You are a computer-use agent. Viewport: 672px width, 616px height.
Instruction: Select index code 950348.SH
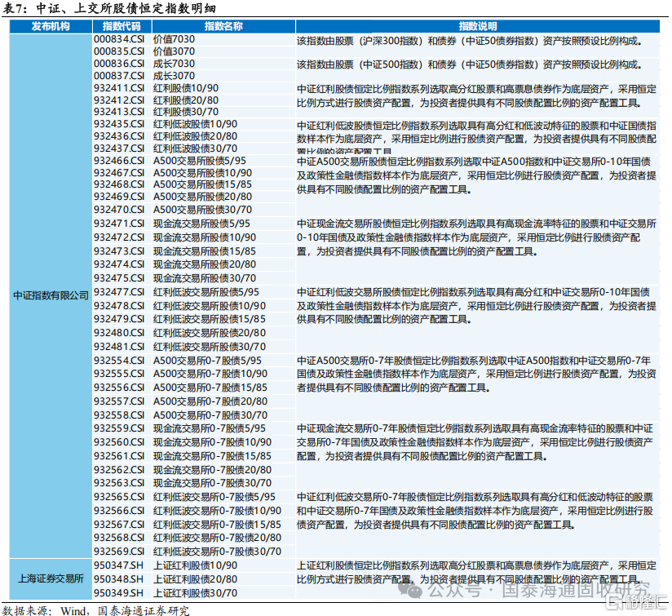pos(118,579)
